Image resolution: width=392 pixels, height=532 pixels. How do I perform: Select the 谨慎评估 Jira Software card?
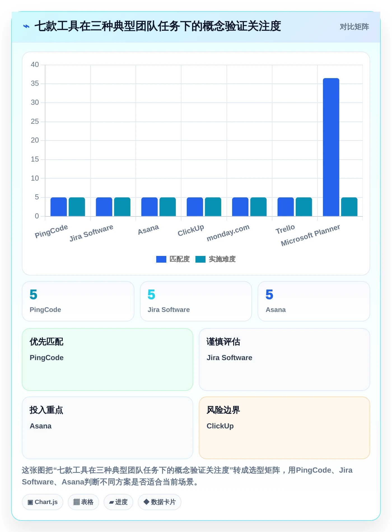click(x=284, y=360)
